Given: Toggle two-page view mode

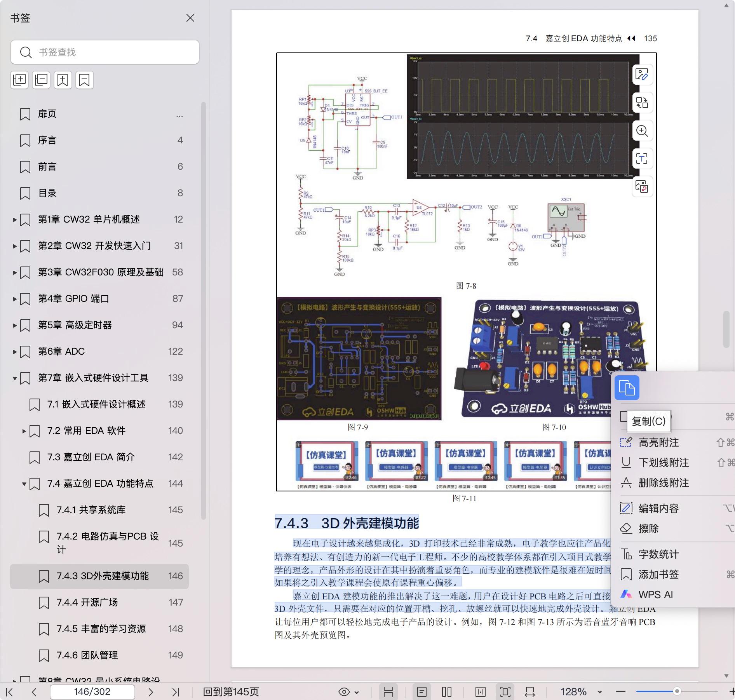Looking at the screenshot, I should [x=446, y=692].
